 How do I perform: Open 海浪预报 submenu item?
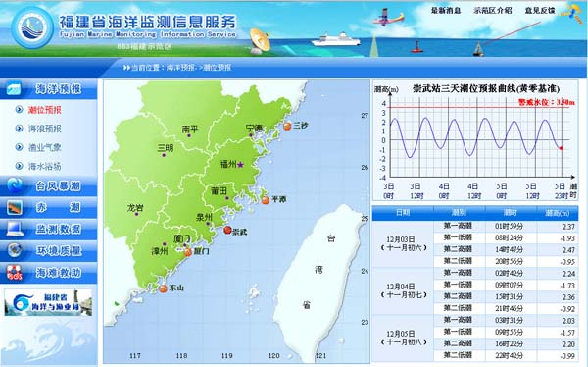point(45,129)
